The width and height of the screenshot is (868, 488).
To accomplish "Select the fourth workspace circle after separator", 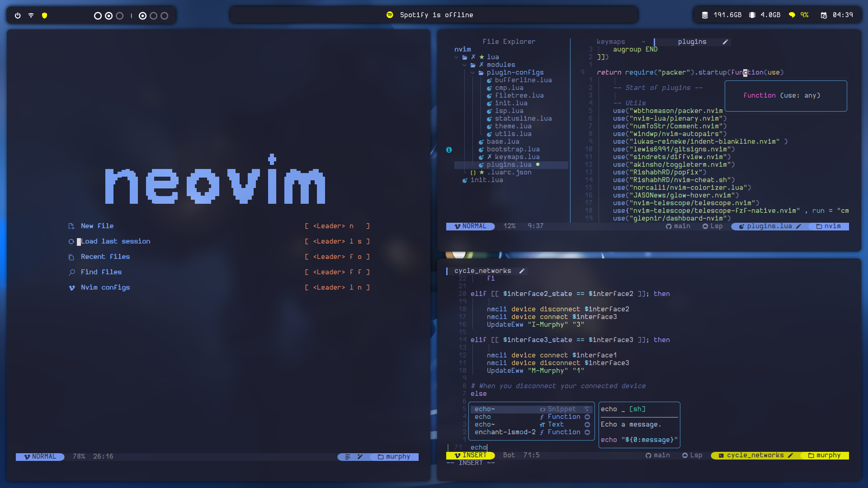I will (142, 16).
